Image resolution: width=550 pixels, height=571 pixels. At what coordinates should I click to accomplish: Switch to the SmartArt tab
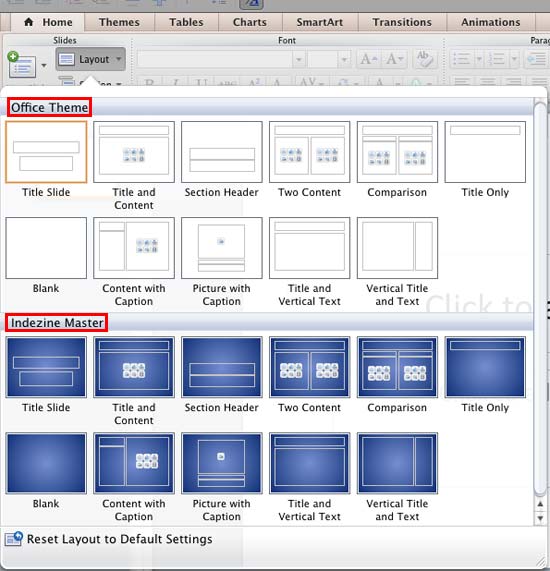[320, 22]
